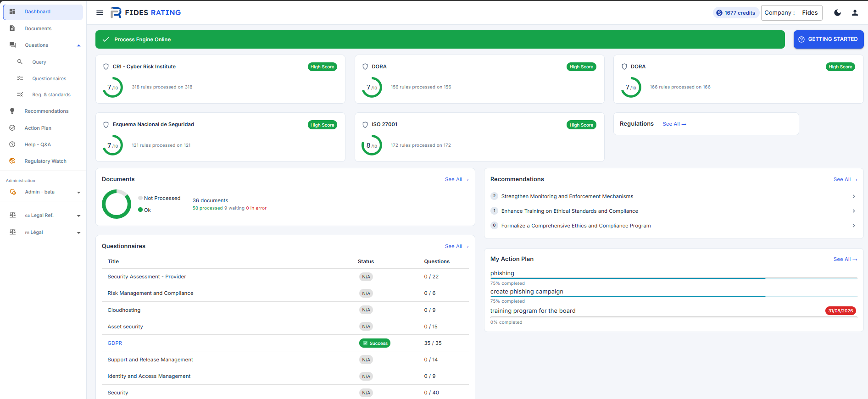
Task: Click the create phishing campaign progress bar
Action: (673, 296)
